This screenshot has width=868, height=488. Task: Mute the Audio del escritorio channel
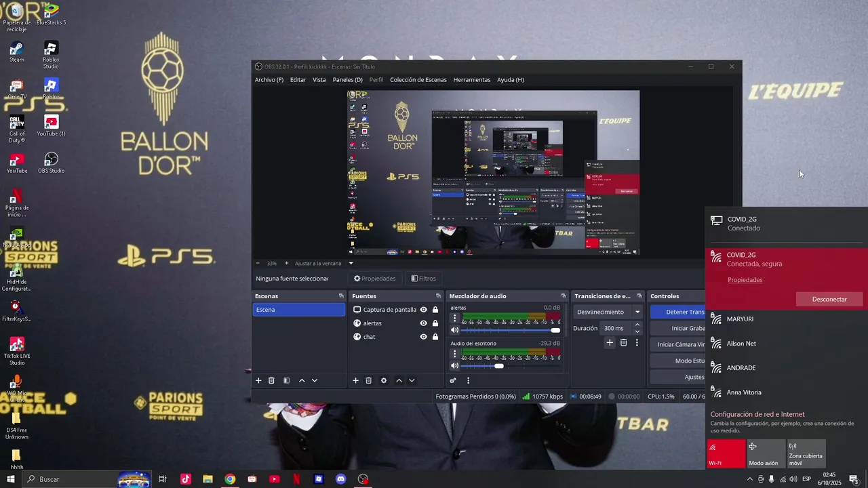click(x=455, y=366)
